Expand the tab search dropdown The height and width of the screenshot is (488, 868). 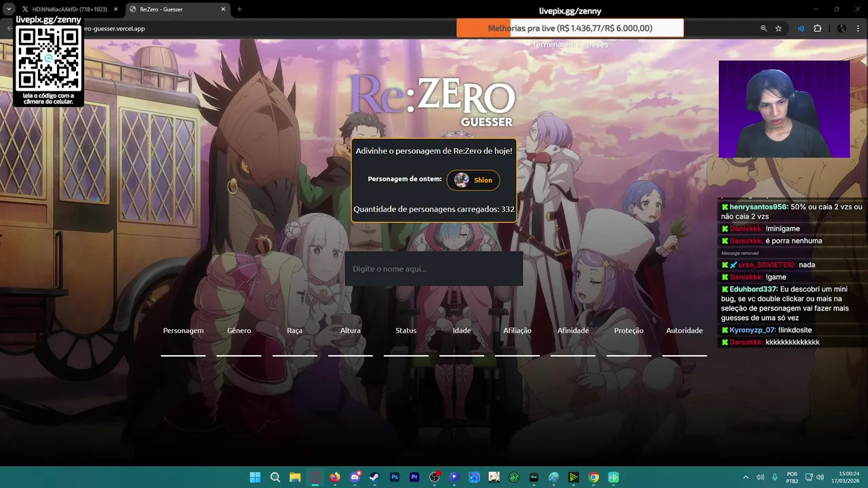[x=9, y=9]
